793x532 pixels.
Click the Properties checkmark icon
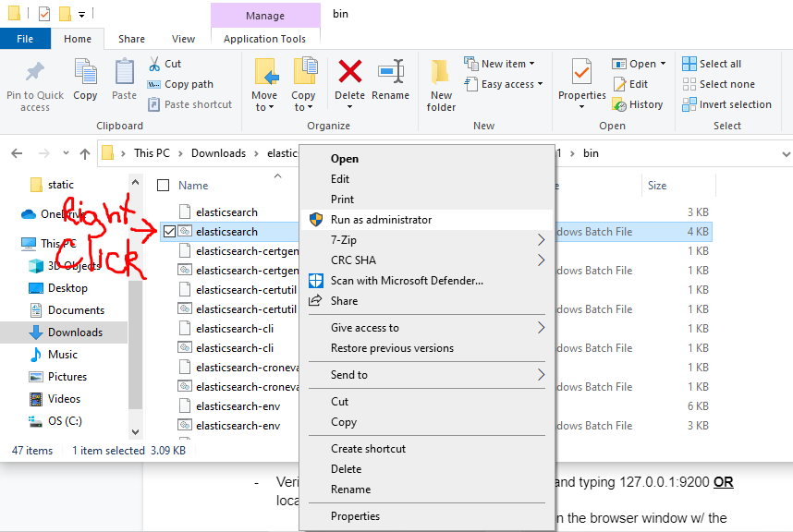581,71
